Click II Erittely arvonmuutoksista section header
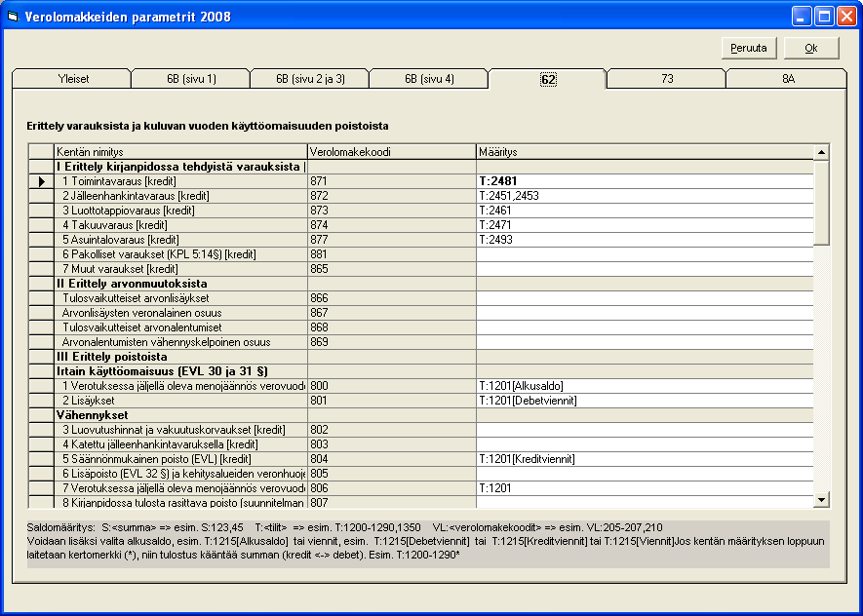This screenshot has width=863, height=616. tap(181, 284)
